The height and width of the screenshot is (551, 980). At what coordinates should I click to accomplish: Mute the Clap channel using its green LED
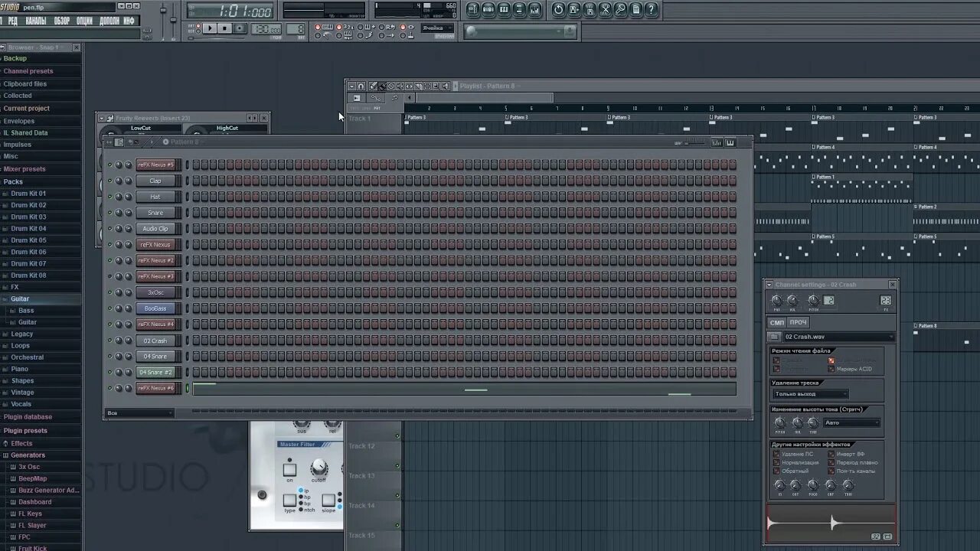click(109, 181)
